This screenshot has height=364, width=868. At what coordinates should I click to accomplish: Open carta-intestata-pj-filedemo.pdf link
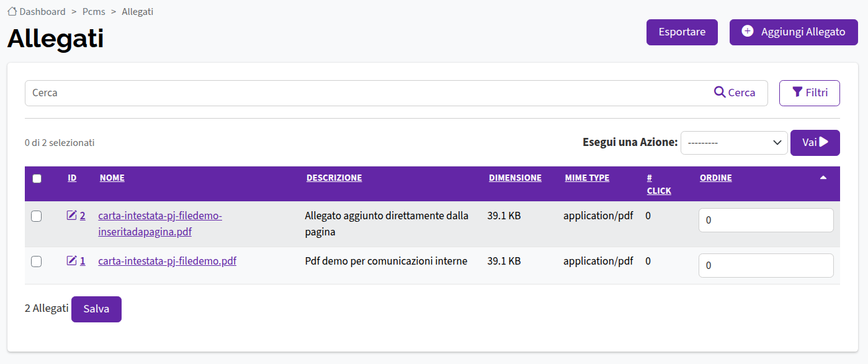(167, 261)
